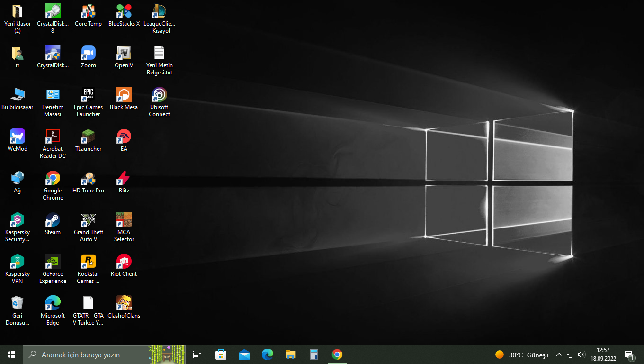Select the Epic Games Launcher icon

[x=88, y=95]
